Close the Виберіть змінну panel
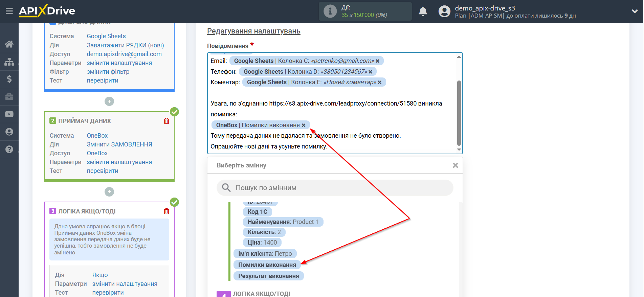The image size is (644, 297). (x=455, y=165)
